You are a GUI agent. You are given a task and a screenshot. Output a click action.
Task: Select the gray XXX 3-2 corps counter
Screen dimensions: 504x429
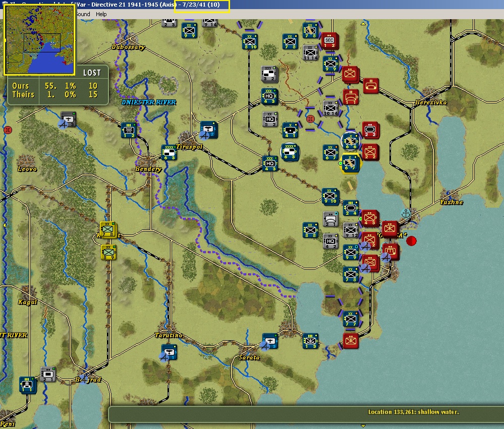269,74
